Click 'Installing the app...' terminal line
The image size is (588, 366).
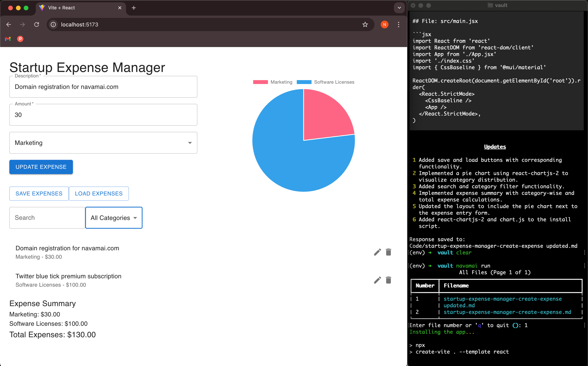point(442,332)
